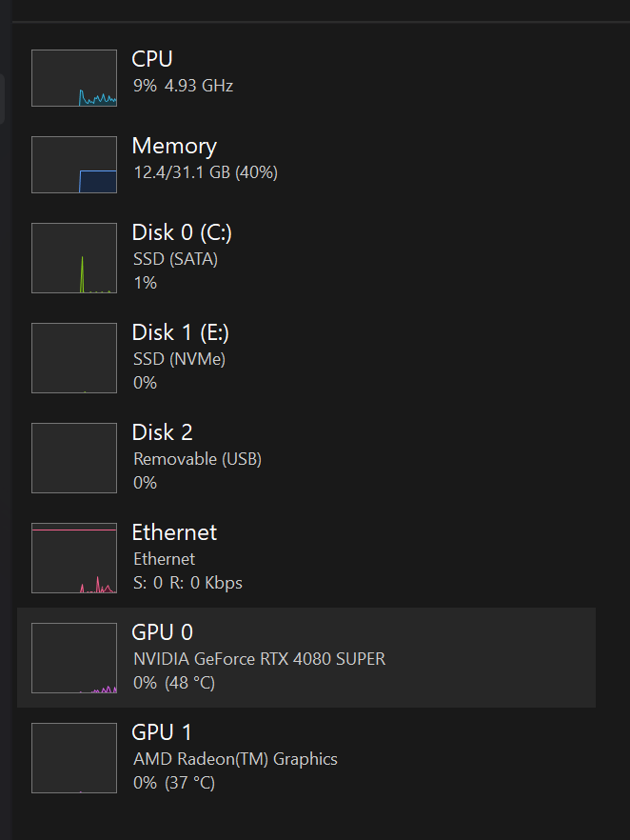Click the GPU 1 utilization mini graph
The height and width of the screenshot is (840, 630).
point(74,758)
